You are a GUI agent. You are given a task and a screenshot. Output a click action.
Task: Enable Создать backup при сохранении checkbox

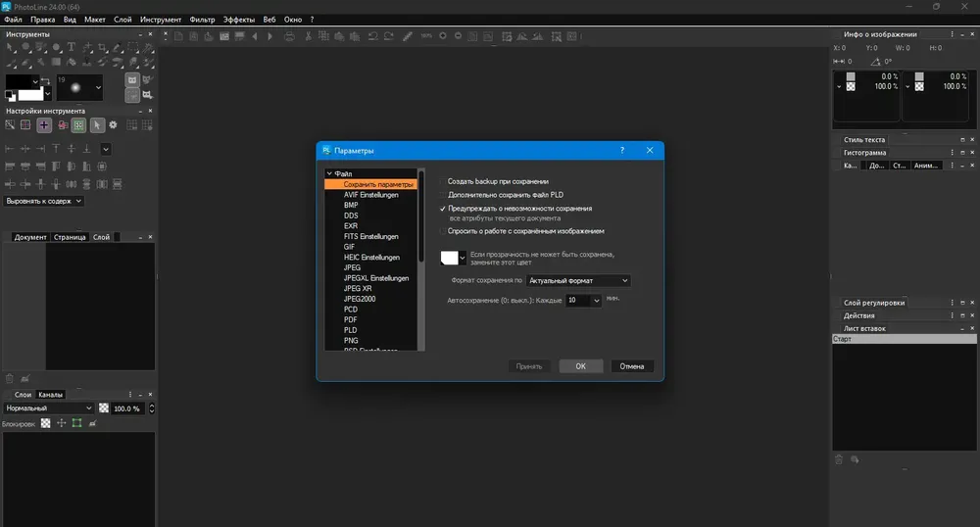[x=443, y=181]
